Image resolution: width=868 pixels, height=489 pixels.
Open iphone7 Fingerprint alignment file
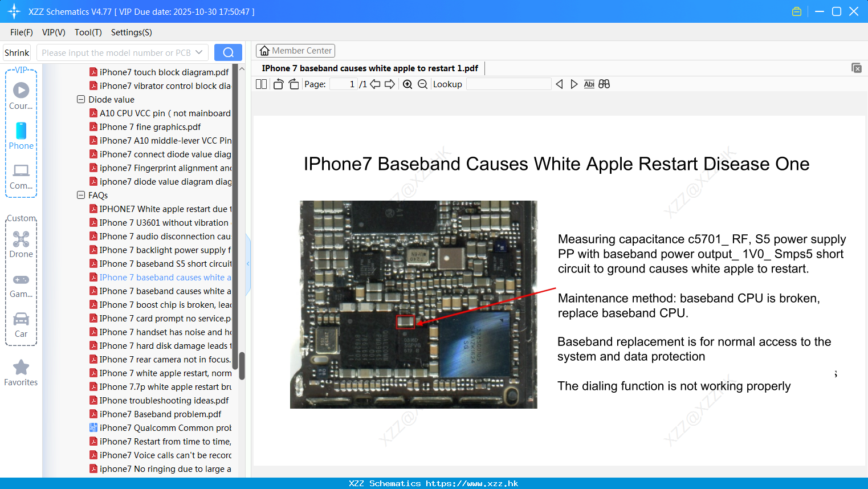pos(160,168)
